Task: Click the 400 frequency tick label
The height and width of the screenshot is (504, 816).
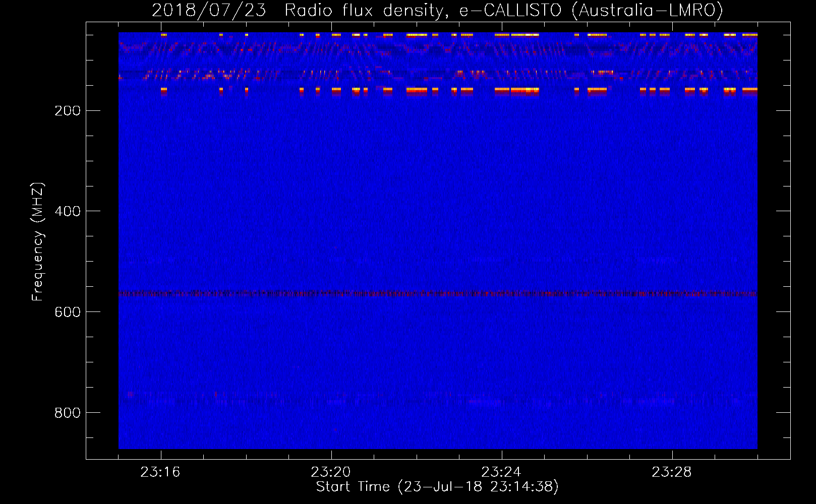Action: point(68,211)
